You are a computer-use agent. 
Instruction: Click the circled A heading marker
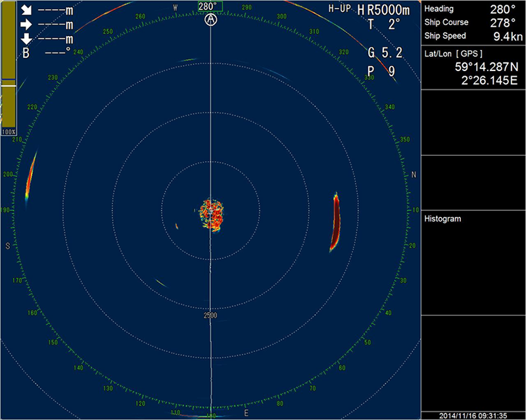click(210, 20)
